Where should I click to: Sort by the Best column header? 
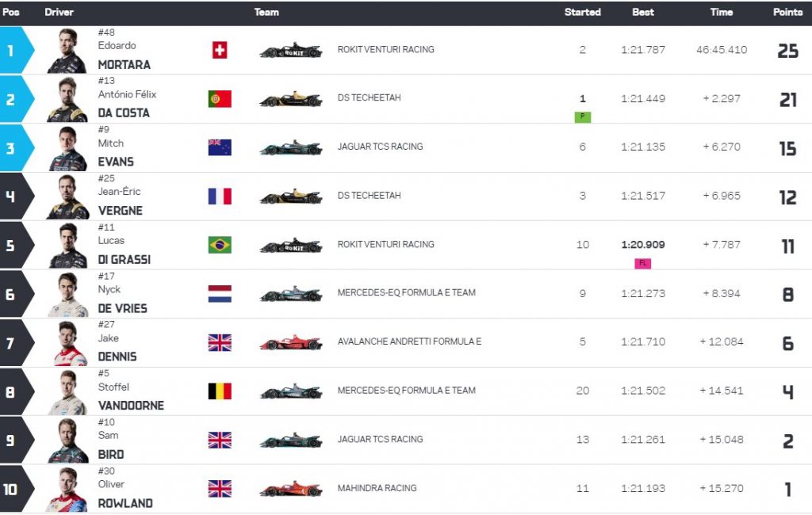point(642,12)
